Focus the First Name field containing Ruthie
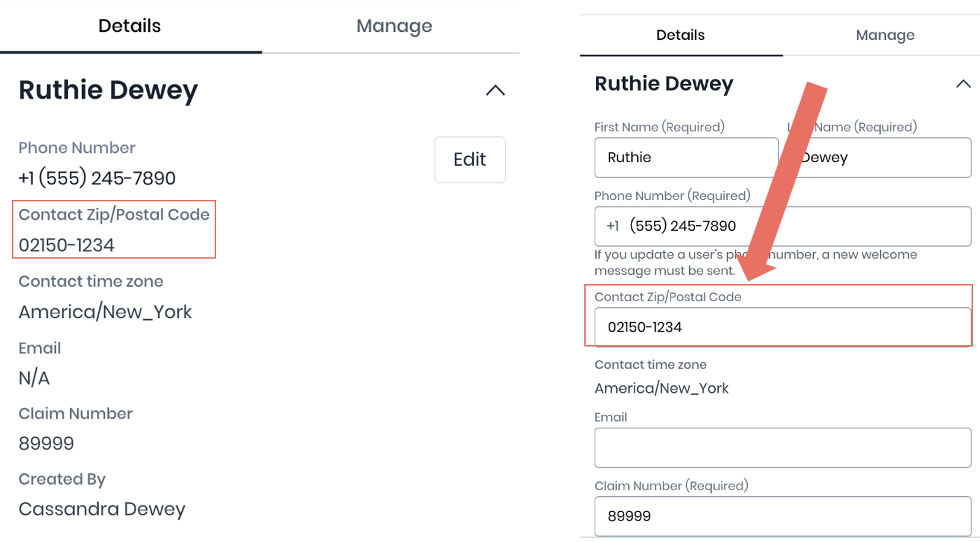Image resolution: width=980 pixels, height=542 pixels. tap(686, 158)
